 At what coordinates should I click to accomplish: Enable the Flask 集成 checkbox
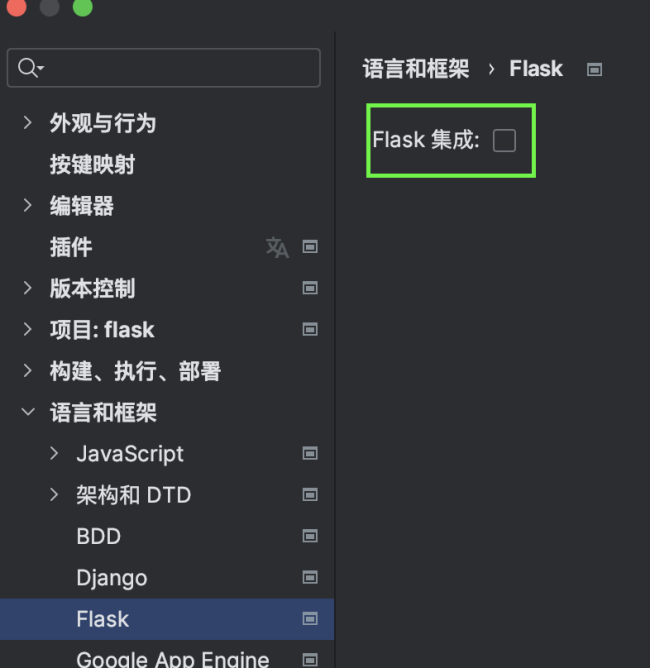[504, 141]
